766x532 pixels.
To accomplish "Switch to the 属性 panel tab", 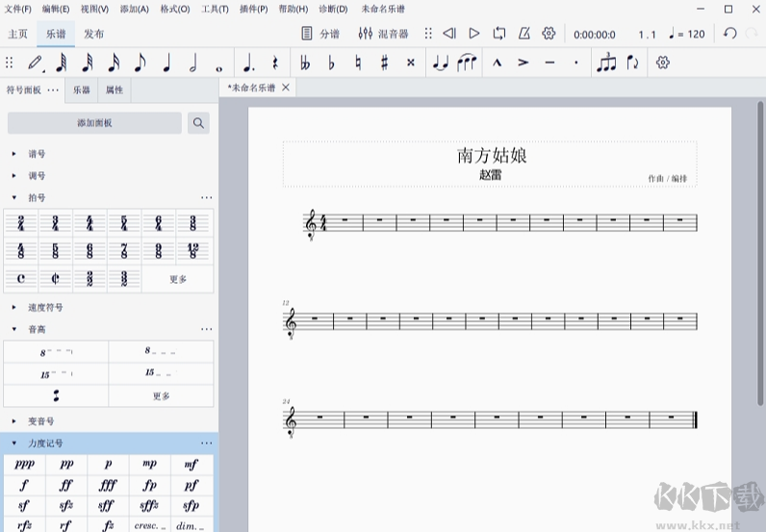I will coord(115,89).
